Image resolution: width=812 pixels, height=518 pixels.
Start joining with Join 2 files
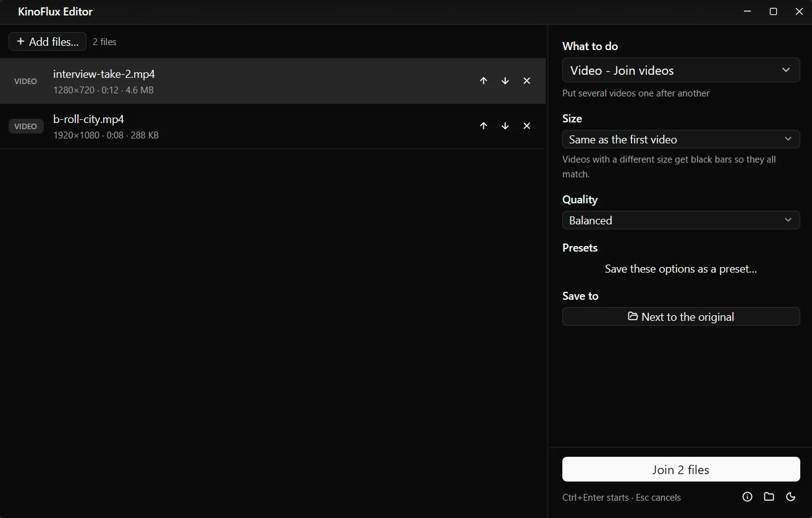click(x=681, y=469)
